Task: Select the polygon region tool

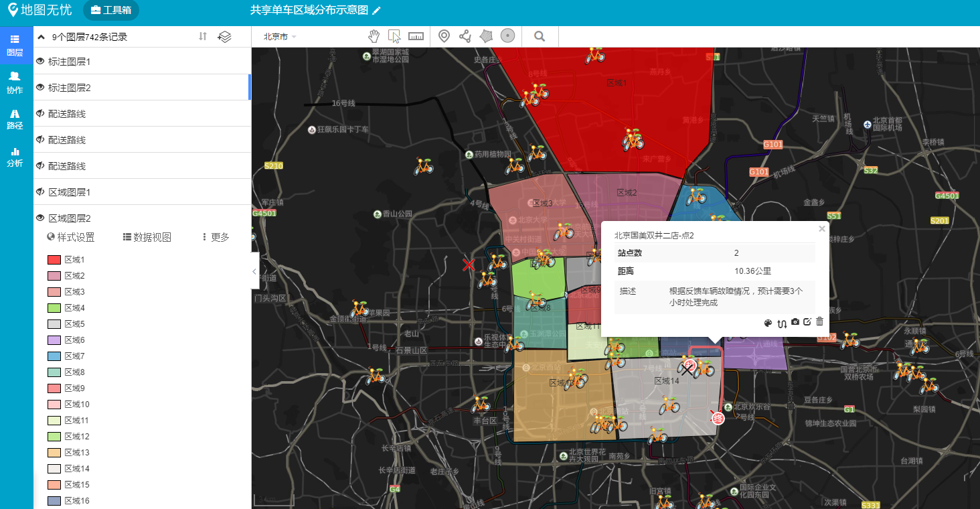Action: (486, 35)
